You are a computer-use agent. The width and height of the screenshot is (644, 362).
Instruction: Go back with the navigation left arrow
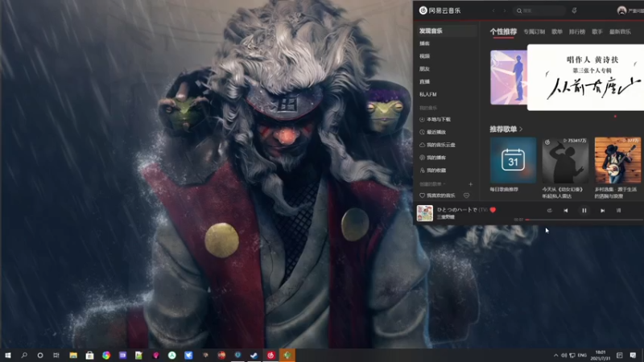(493, 10)
